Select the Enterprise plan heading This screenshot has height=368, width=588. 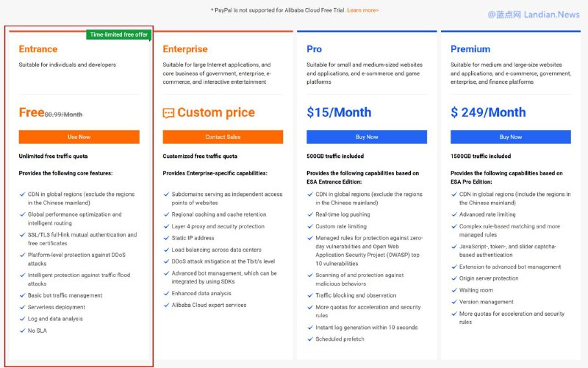pos(185,49)
